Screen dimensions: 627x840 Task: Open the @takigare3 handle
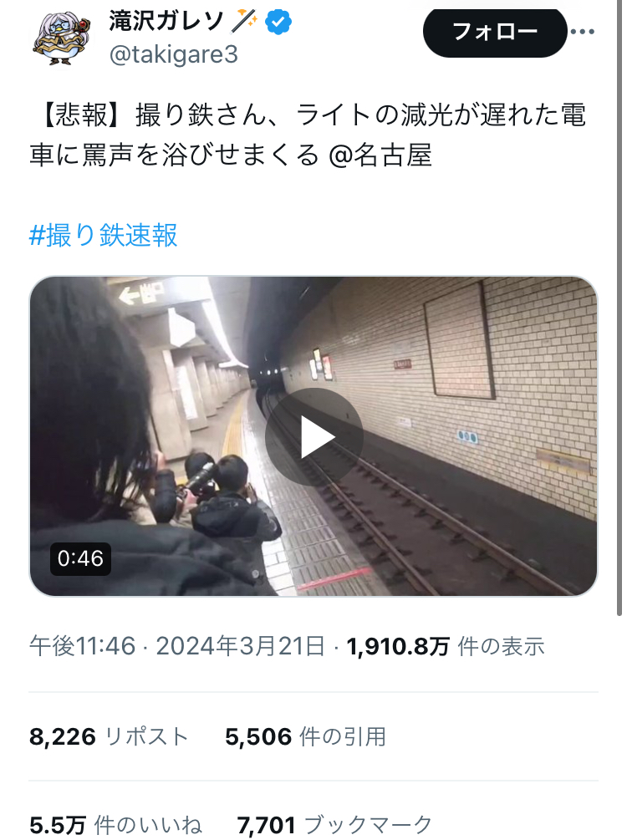point(174,54)
